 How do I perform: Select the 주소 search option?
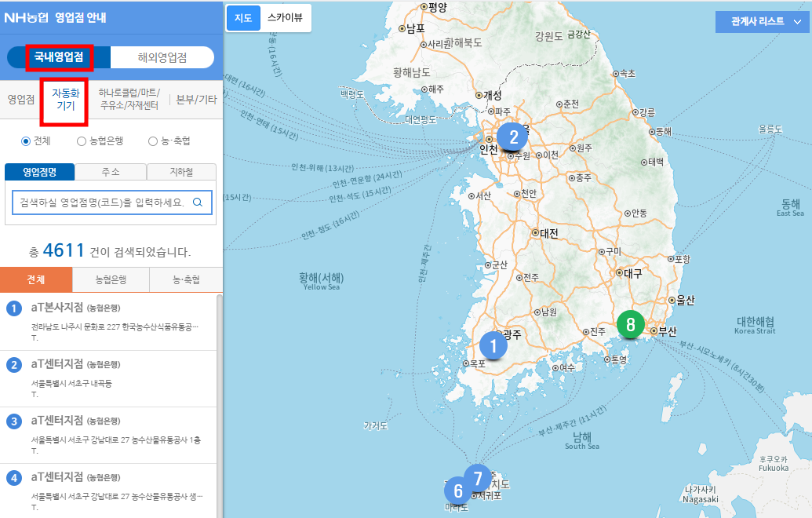pos(110,171)
